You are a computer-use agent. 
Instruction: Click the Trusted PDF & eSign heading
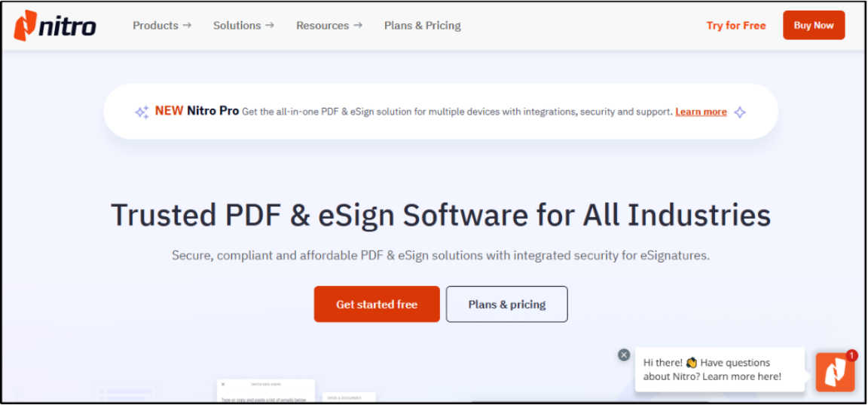click(441, 215)
